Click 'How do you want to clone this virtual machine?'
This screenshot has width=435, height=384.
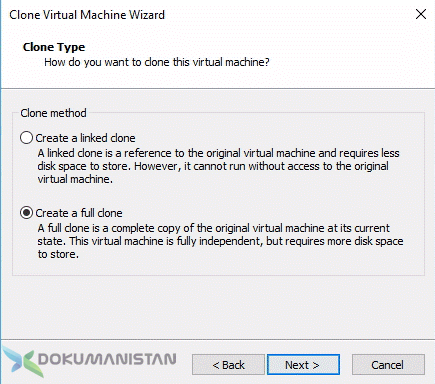157,62
